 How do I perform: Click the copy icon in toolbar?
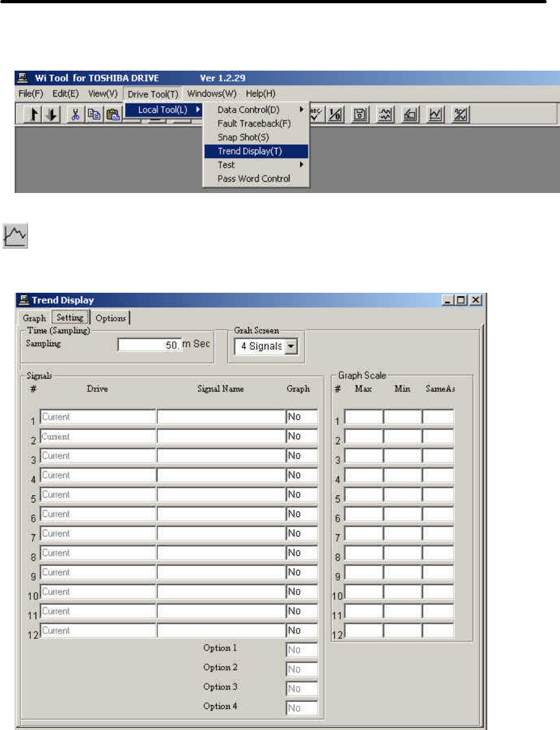pos(94,114)
